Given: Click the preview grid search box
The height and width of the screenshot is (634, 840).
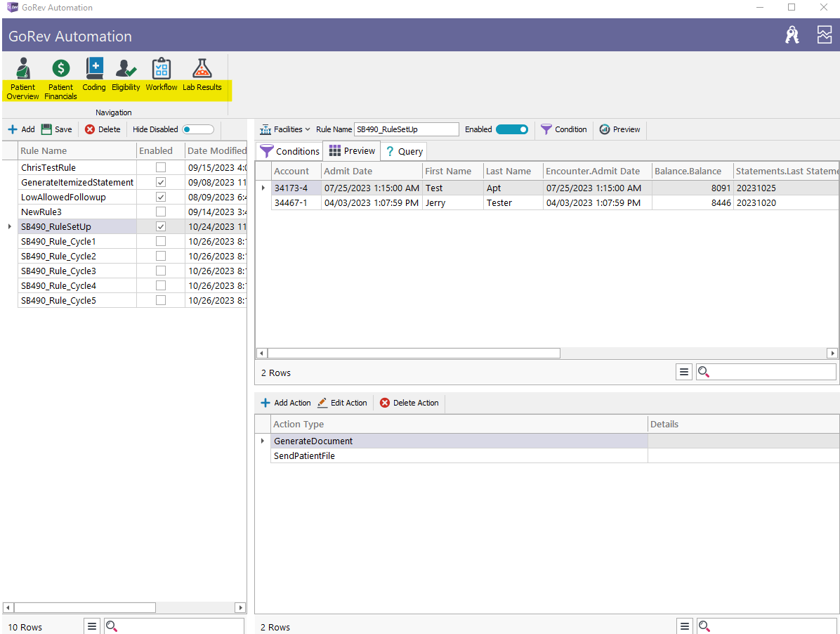Looking at the screenshot, I should coord(766,372).
